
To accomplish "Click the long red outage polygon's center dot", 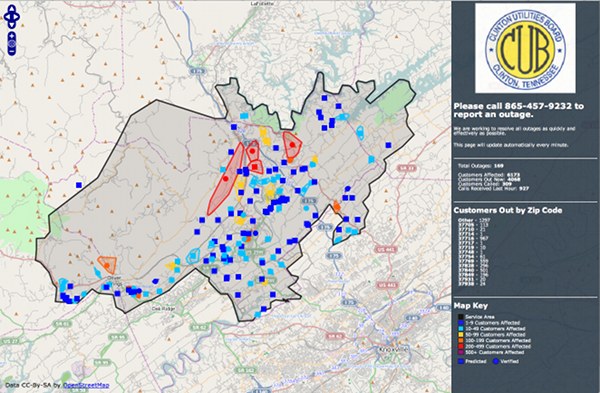I will pyautogui.click(x=225, y=179).
